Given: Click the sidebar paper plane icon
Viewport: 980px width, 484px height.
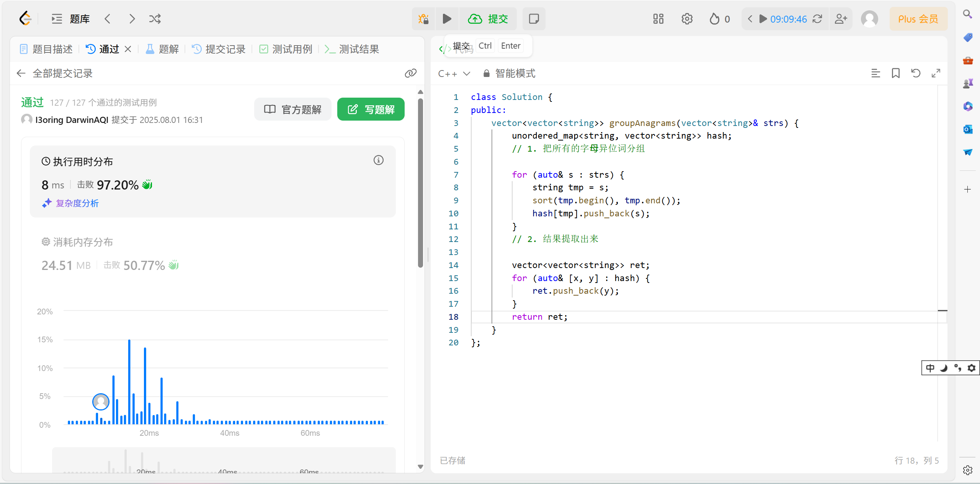Looking at the screenshot, I should 968,152.
